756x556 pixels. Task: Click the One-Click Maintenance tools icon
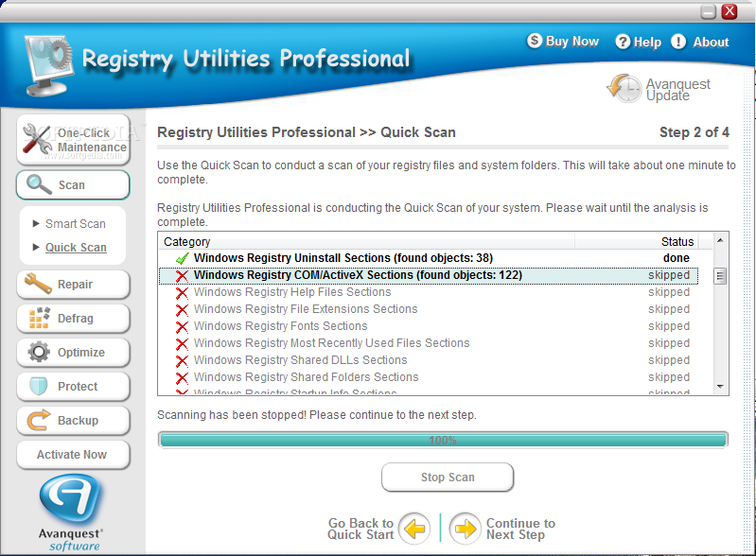click(x=37, y=139)
